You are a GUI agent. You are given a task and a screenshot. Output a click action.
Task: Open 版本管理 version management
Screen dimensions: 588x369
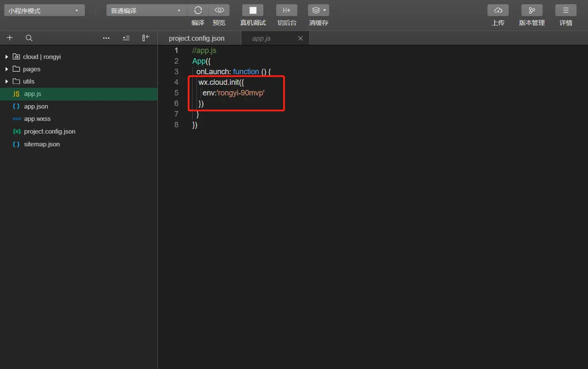click(532, 10)
